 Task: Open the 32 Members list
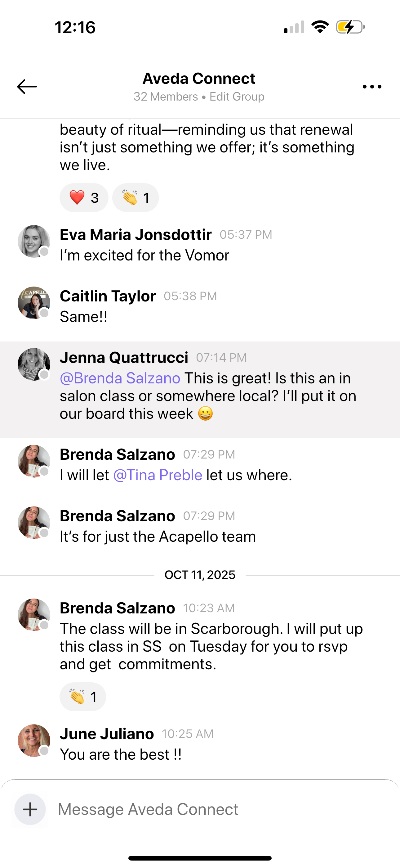(166, 97)
